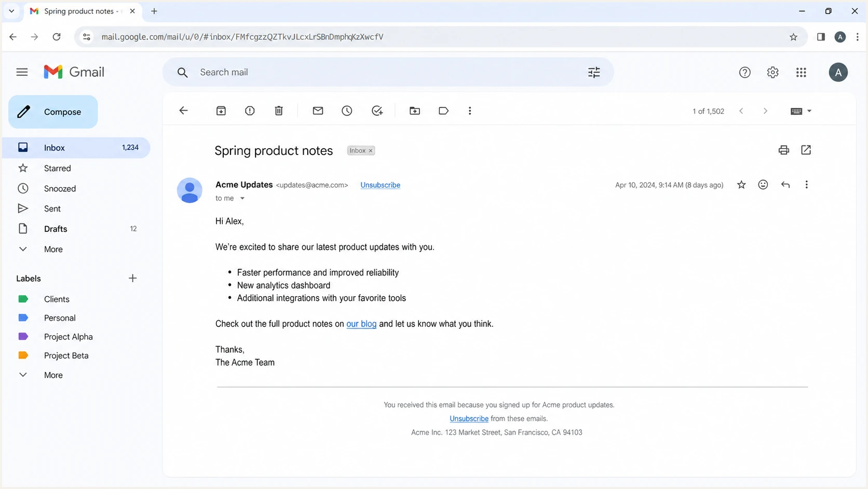This screenshot has height=489, width=868.
Task: Go to older message arrow
Action: [x=765, y=111]
